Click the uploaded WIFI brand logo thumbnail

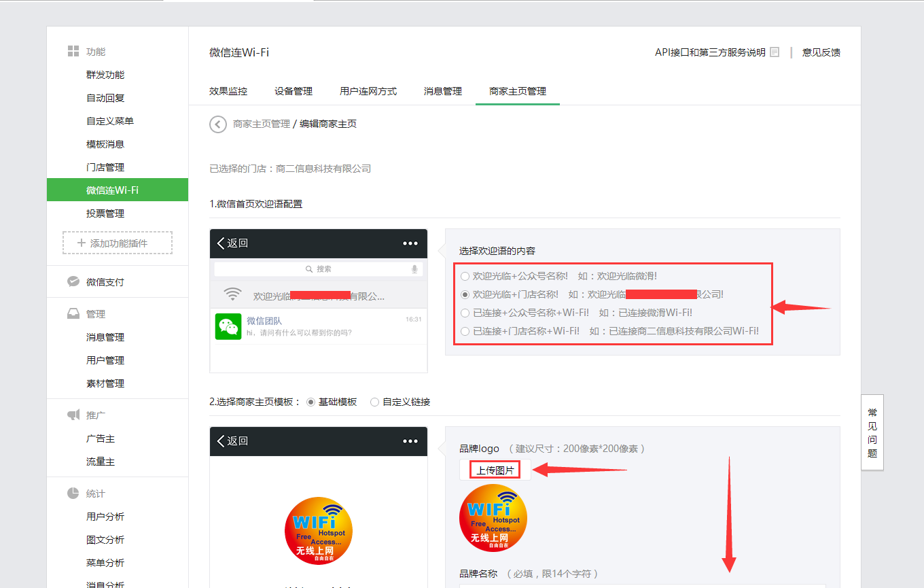pos(493,517)
